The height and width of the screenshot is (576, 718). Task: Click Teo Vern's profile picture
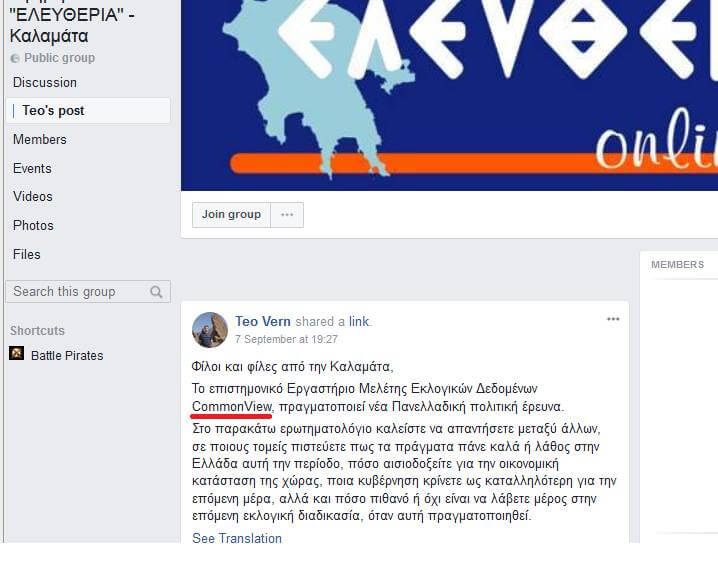coord(210,330)
